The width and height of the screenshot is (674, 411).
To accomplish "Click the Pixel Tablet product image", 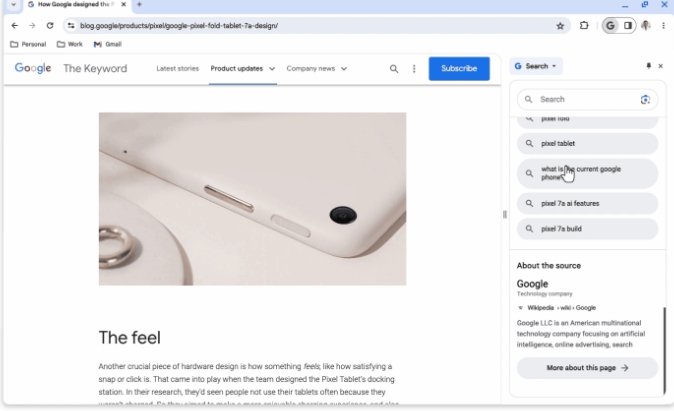I will tap(252, 199).
